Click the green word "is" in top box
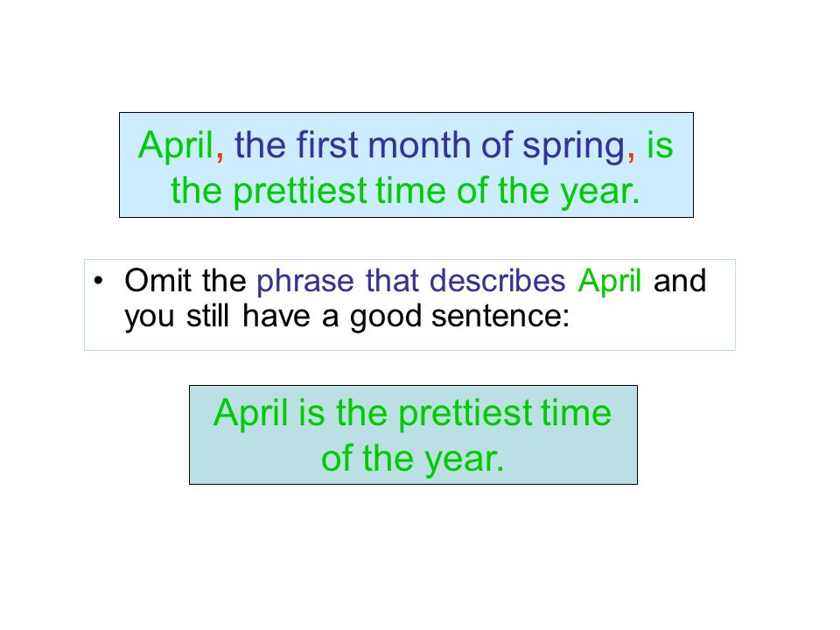 click(660, 144)
